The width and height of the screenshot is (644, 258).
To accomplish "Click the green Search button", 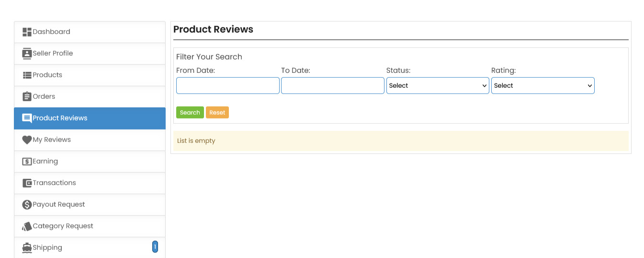I will [x=190, y=113].
